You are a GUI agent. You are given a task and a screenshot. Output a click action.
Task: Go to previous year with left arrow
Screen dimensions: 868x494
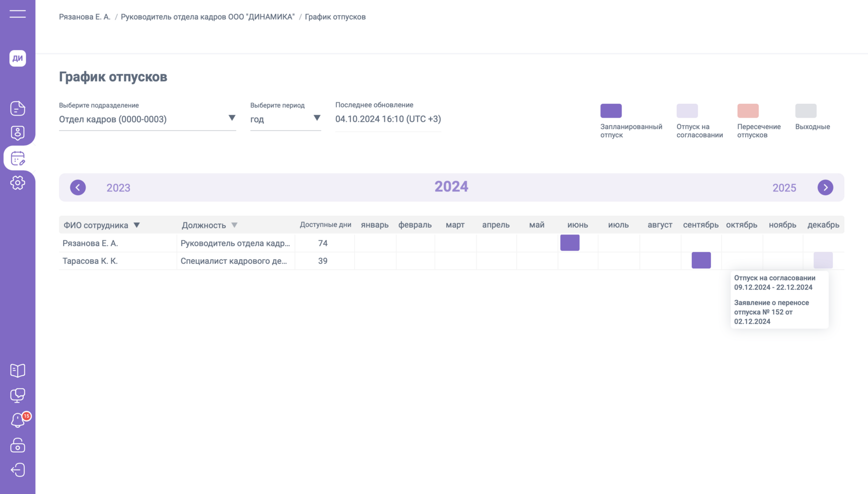coord(78,187)
